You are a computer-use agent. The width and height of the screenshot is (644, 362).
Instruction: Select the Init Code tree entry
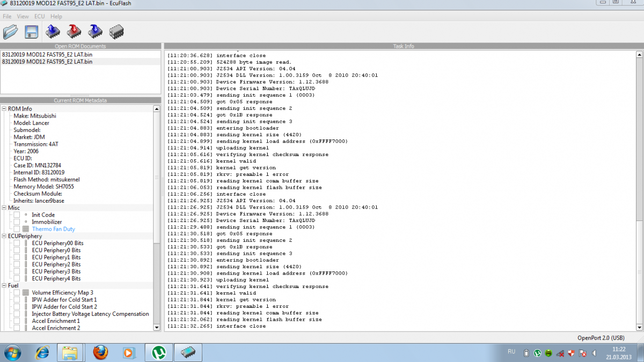(x=43, y=215)
